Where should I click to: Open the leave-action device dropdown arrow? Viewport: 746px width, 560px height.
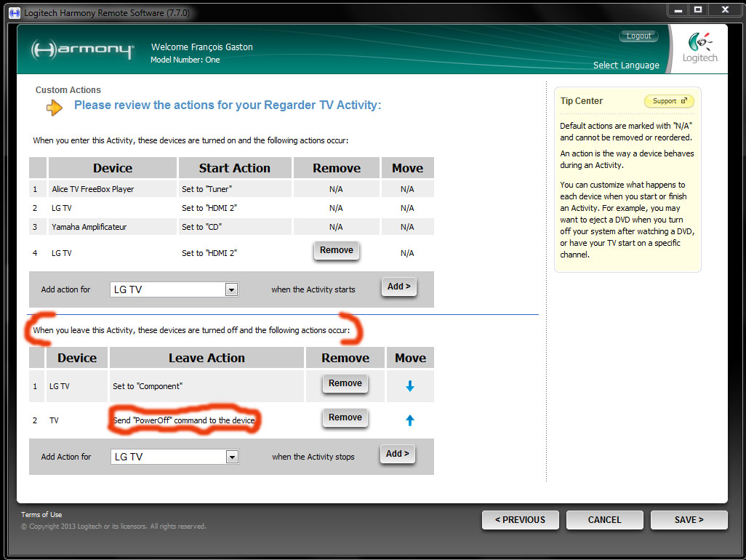232,457
